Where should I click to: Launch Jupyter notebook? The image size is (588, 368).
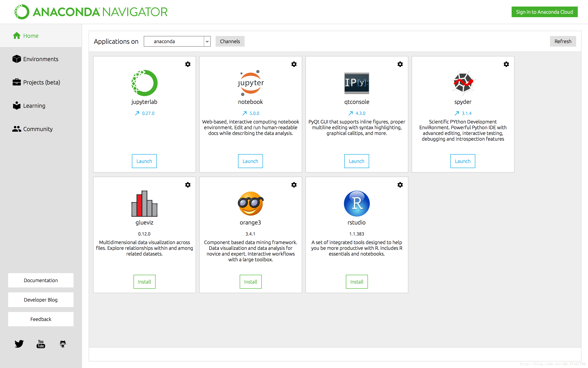click(251, 161)
